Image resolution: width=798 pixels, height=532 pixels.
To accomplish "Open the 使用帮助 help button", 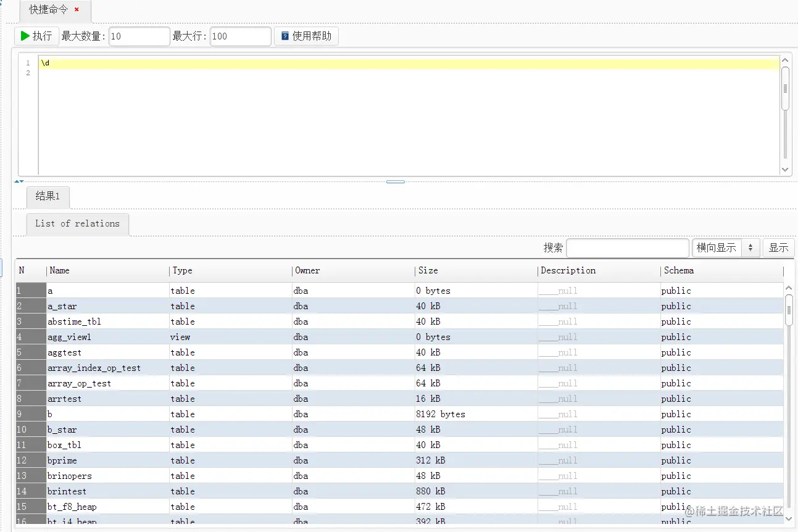I will pos(306,36).
